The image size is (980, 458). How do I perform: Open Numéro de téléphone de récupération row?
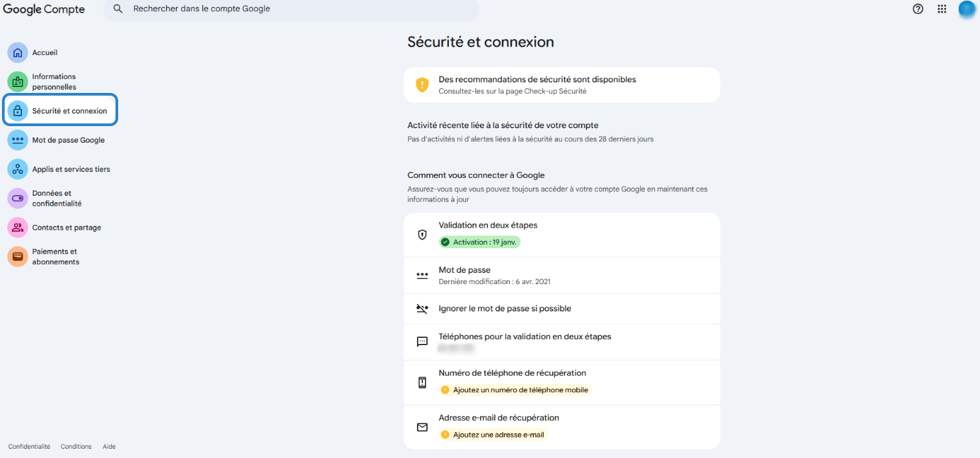(562, 382)
